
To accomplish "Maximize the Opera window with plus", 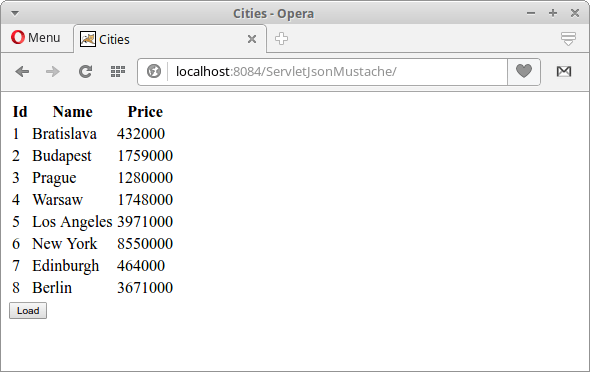I will pos(553,13).
